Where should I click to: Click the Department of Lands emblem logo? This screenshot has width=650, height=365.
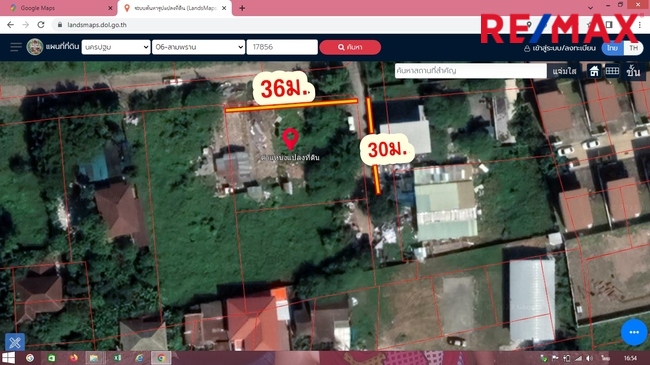click(35, 47)
